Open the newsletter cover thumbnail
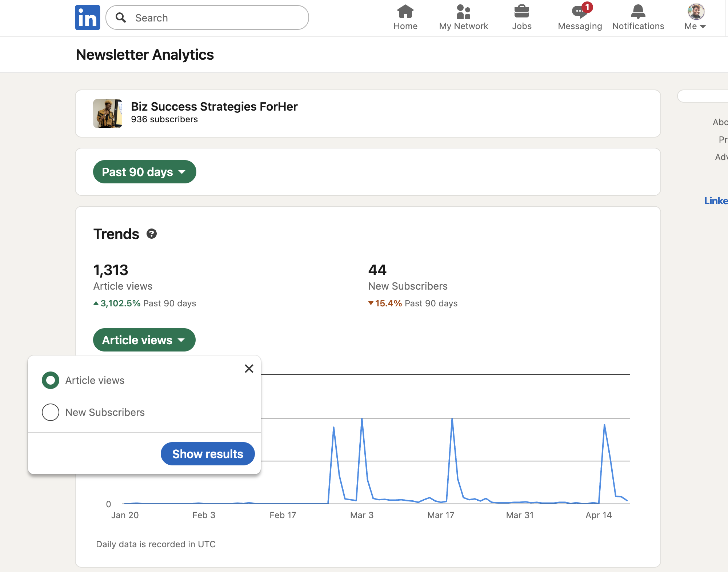 click(x=108, y=114)
